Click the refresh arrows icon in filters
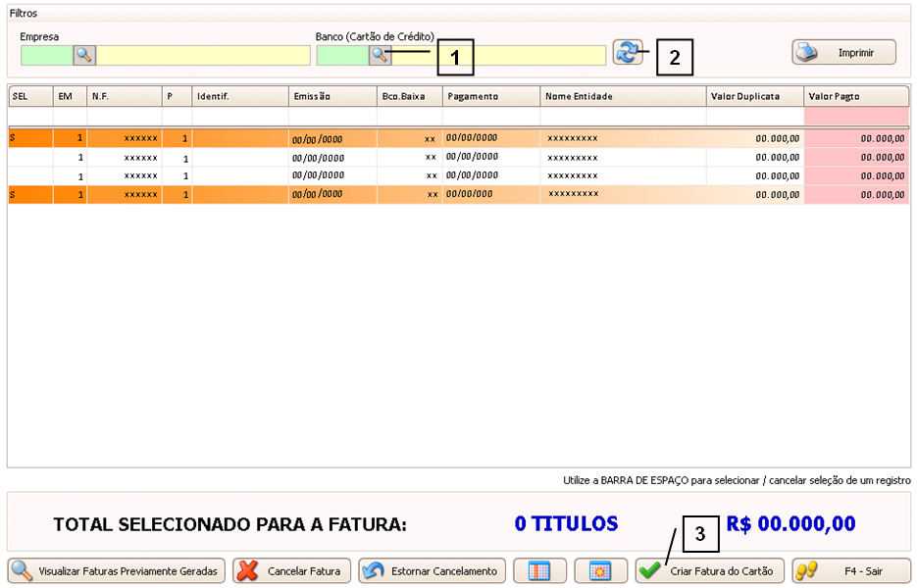The height and width of the screenshot is (588, 917). pos(627,52)
